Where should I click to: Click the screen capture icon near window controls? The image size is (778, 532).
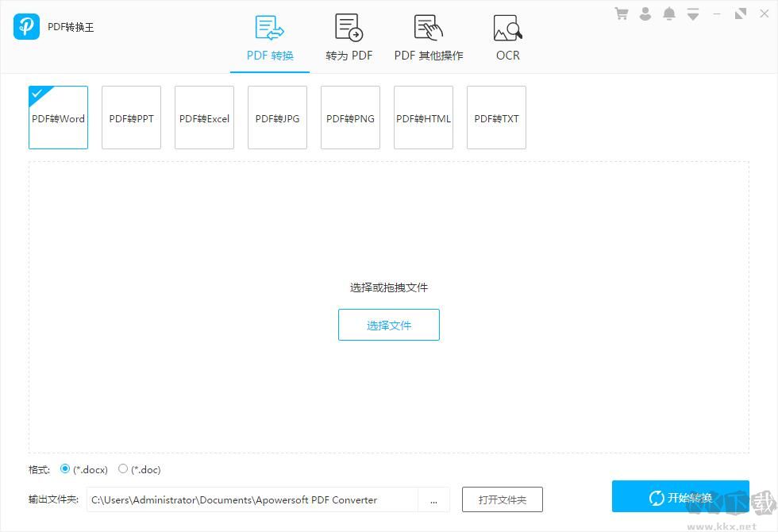(x=740, y=13)
